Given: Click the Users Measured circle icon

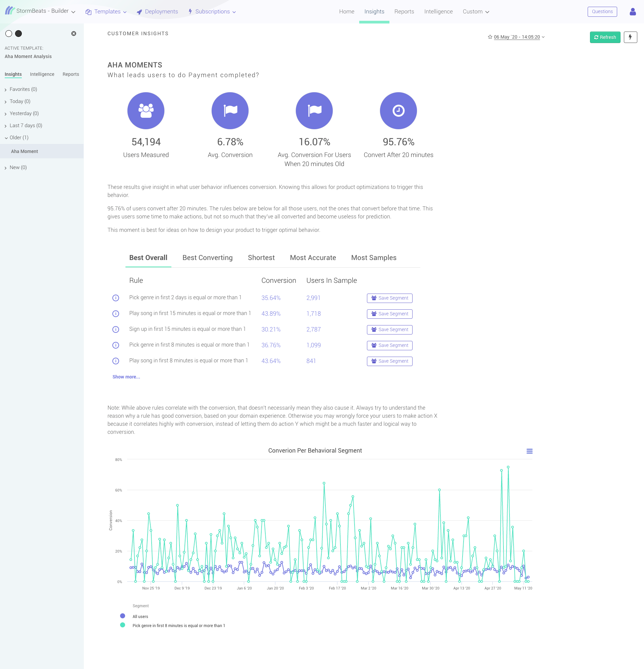Looking at the screenshot, I should [x=146, y=111].
